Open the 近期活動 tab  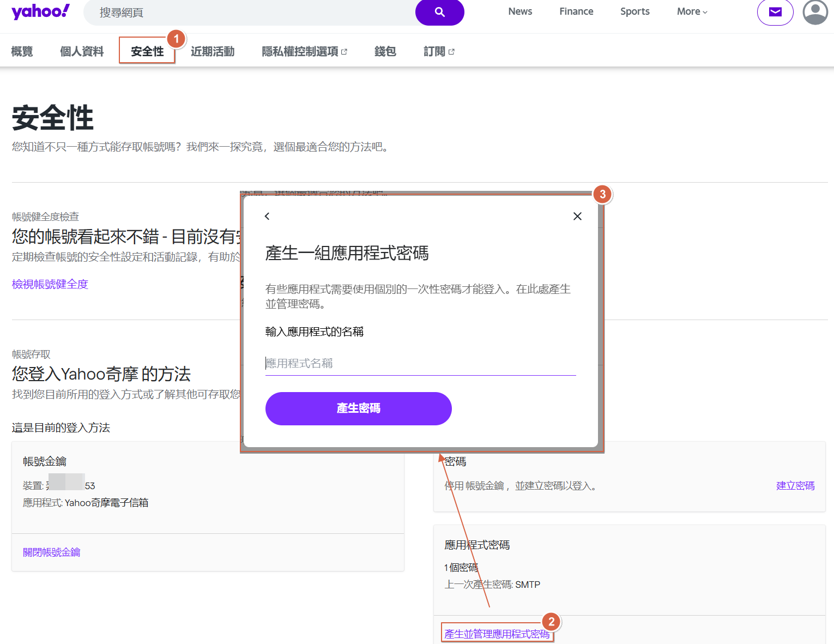[213, 51]
